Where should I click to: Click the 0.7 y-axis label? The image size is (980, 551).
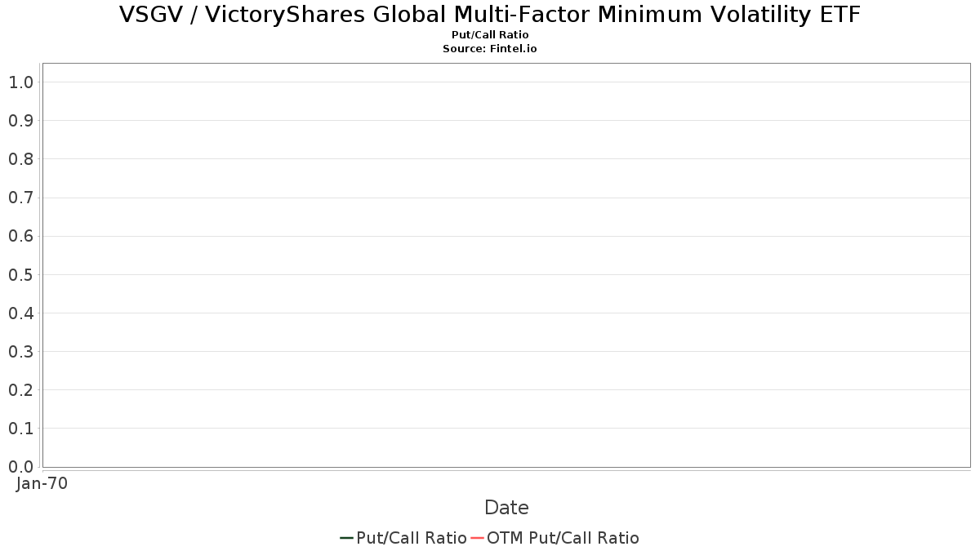click(20, 198)
